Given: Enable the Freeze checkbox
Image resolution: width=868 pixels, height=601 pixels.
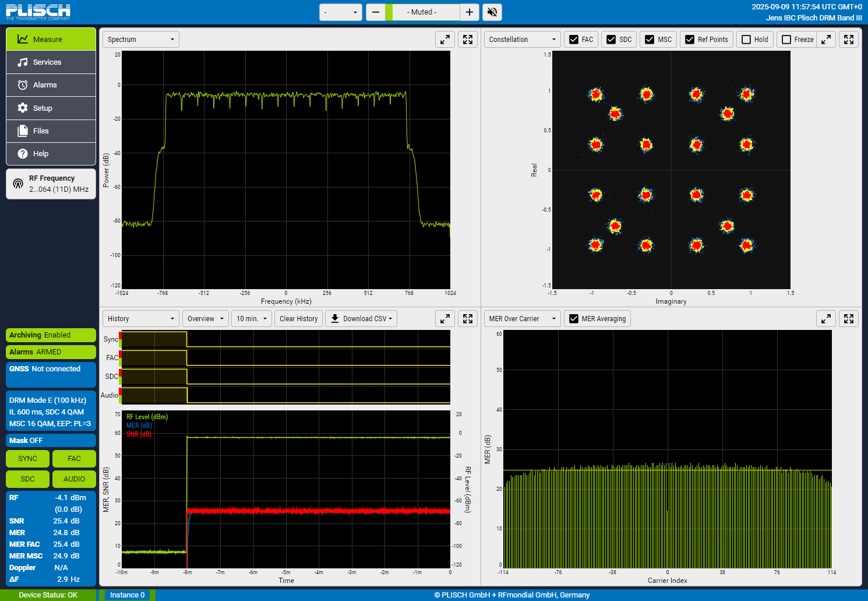Looking at the screenshot, I should (x=786, y=40).
